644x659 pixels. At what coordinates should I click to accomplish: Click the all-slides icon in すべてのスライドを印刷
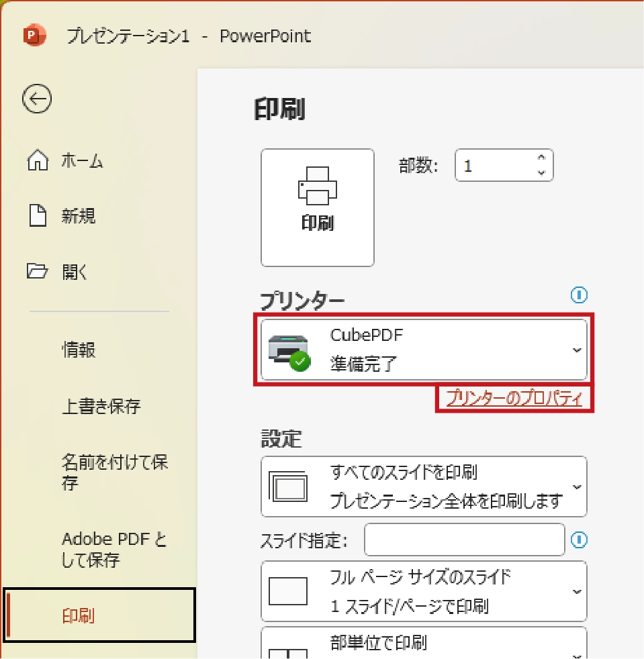[288, 487]
